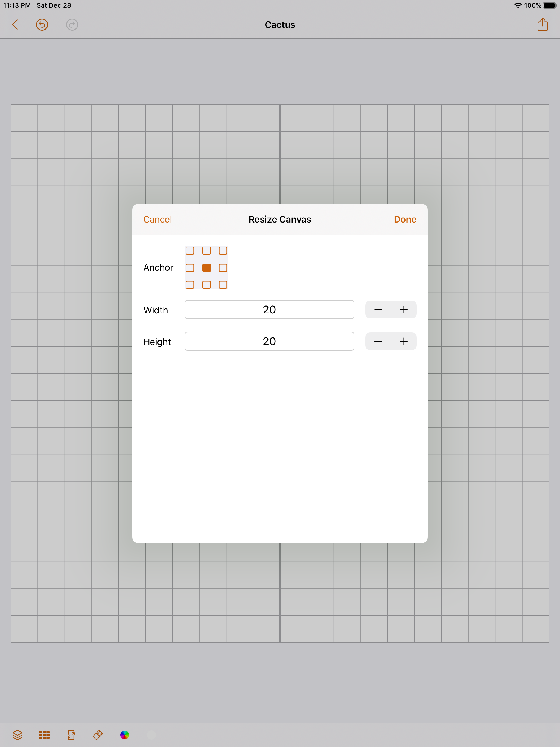Set anchor to bottom-right corner

(223, 285)
